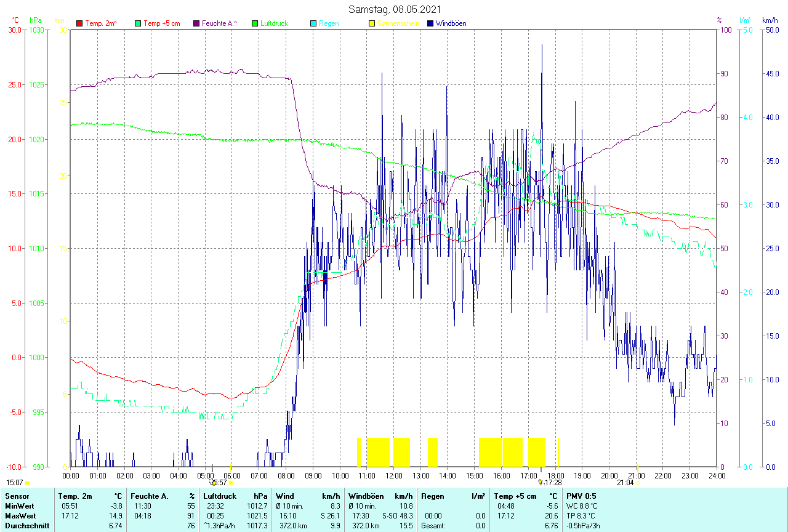Screen dimensions: 788x532
Task: Click the title 'Samstag, 08.05.2021'
Action: point(393,9)
